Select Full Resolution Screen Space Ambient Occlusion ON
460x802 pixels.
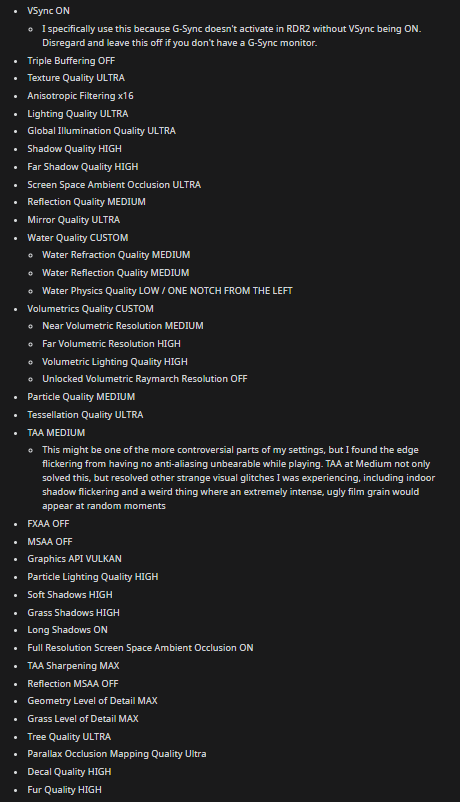coord(140,648)
